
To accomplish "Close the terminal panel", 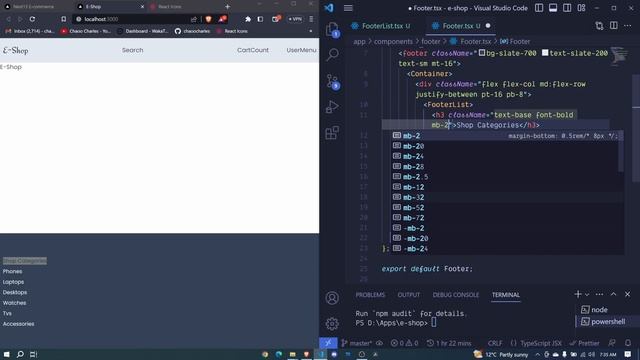I will coord(627,294).
